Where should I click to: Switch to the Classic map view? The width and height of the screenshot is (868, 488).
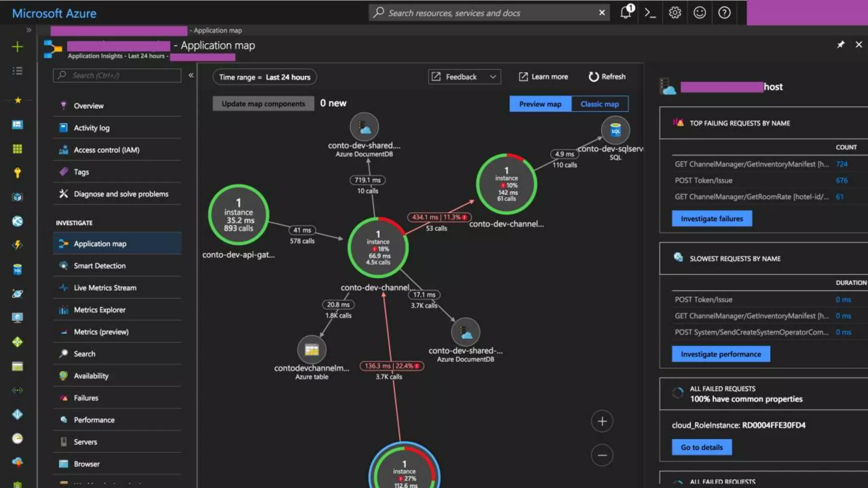click(x=599, y=104)
